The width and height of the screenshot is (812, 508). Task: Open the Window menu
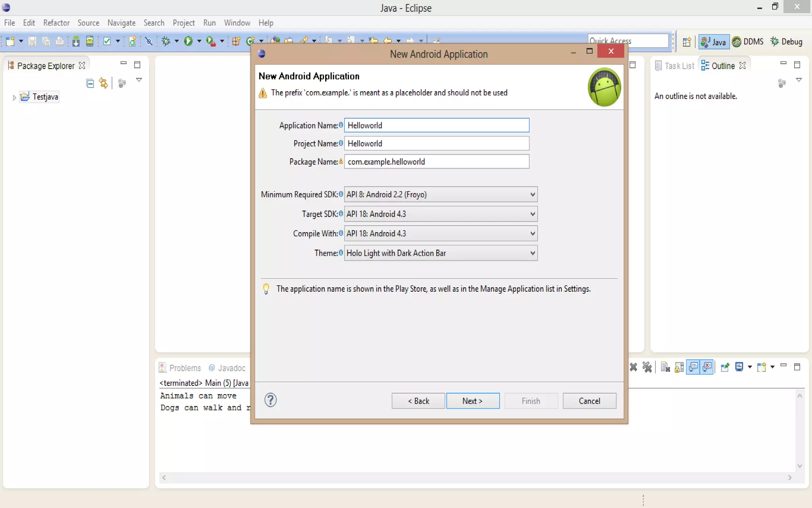pos(237,23)
